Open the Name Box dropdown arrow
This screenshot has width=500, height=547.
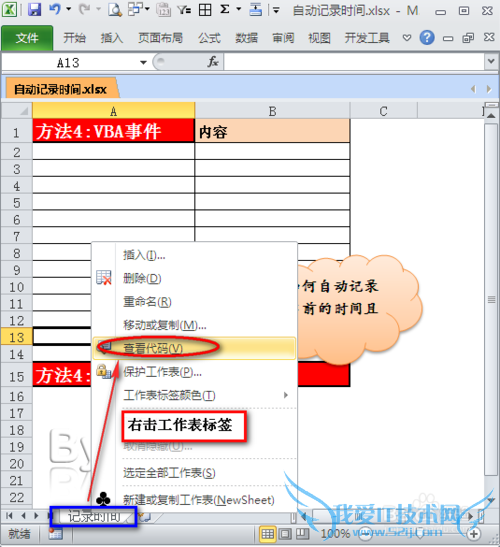click(143, 63)
